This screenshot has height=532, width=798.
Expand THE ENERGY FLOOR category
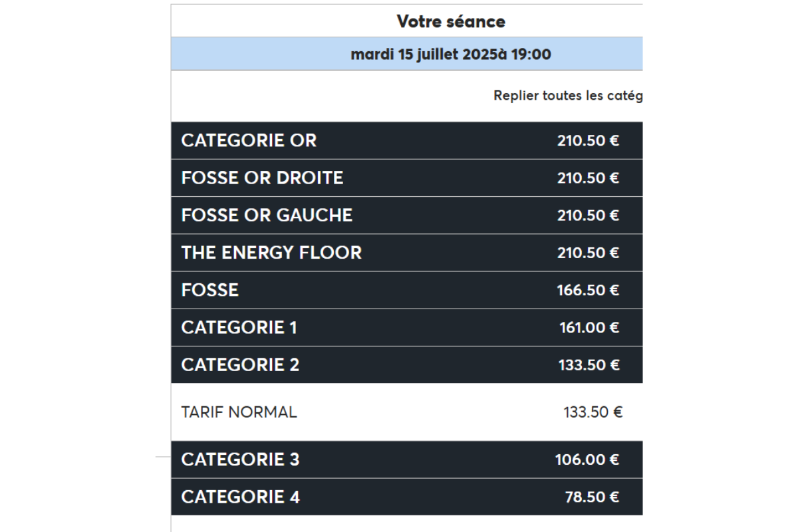tap(407, 253)
